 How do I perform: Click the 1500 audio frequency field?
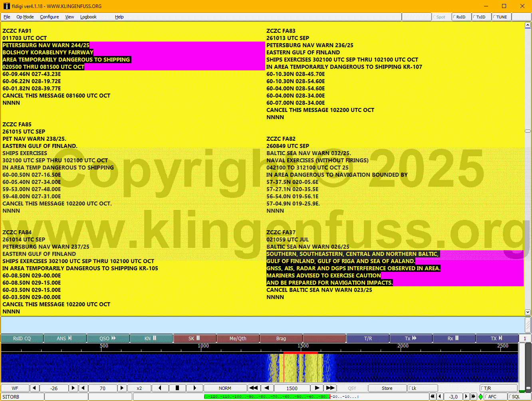click(292, 388)
